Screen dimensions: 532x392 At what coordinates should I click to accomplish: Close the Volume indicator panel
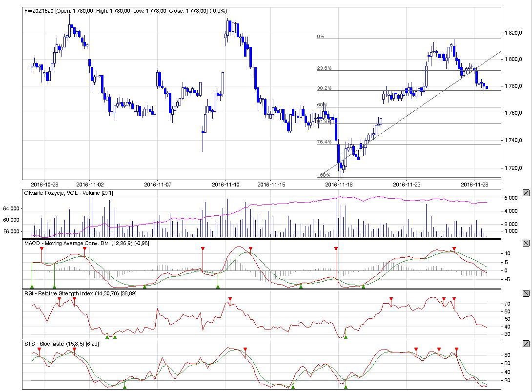[x=526, y=193]
